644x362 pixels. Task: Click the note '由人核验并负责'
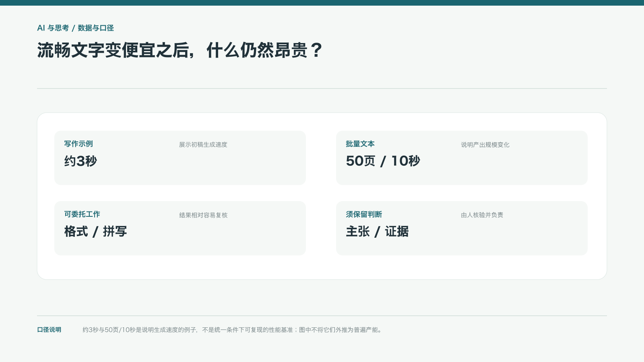pos(482,215)
